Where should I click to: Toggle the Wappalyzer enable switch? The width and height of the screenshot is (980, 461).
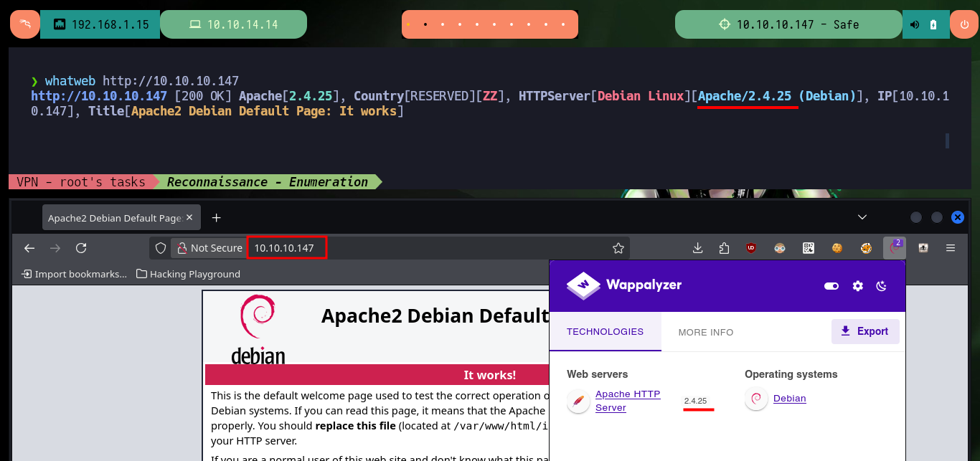point(831,286)
